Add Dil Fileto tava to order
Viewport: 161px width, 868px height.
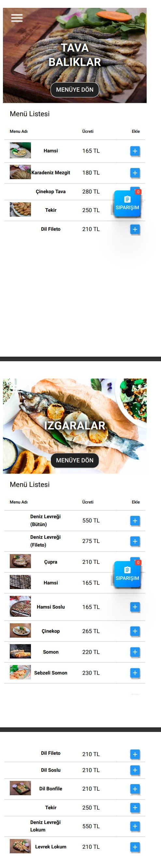(x=135, y=229)
